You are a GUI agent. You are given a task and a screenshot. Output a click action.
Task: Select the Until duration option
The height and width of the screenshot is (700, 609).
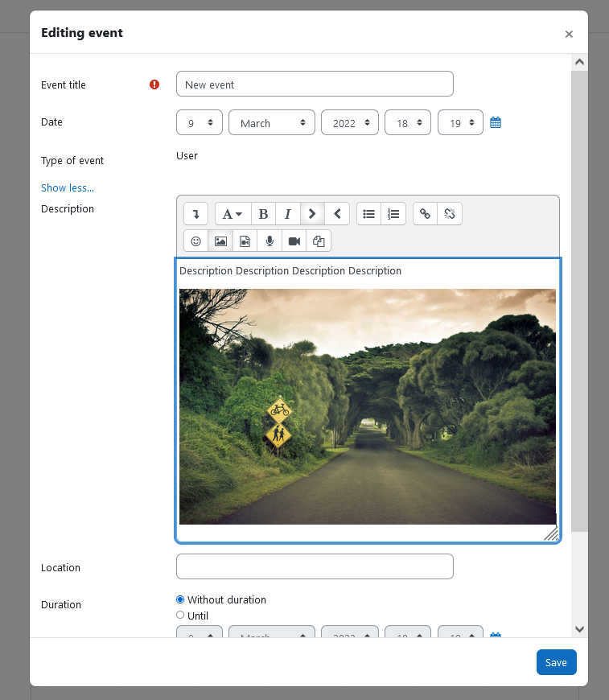(180, 616)
